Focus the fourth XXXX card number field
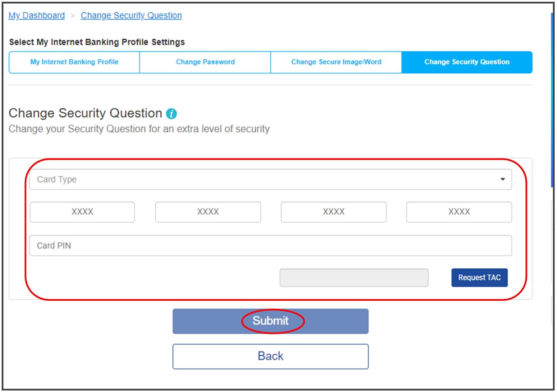This screenshot has height=392, width=557. 459,212
